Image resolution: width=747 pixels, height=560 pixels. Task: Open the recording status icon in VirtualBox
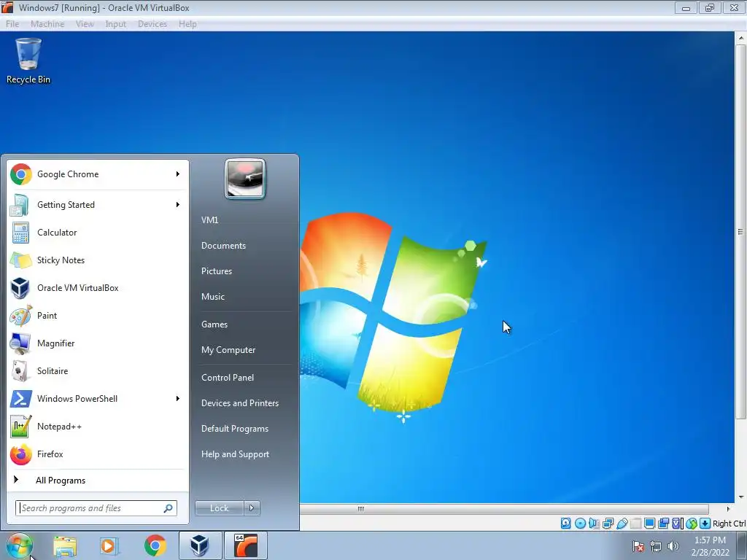[x=663, y=524]
